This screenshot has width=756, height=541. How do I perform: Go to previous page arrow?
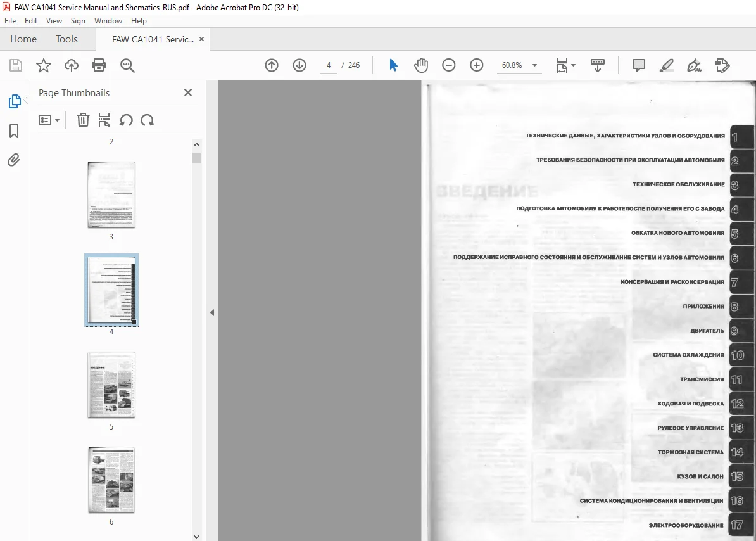click(272, 65)
